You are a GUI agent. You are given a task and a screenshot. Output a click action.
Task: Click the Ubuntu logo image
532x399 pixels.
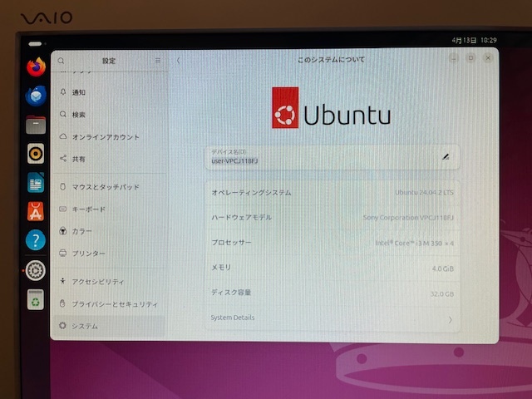(331, 108)
